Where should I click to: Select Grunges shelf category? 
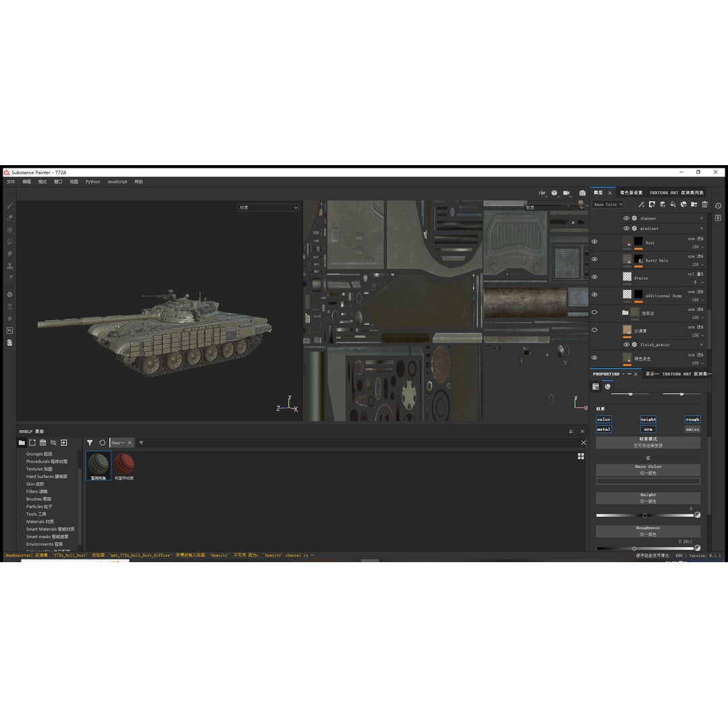tap(39, 454)
